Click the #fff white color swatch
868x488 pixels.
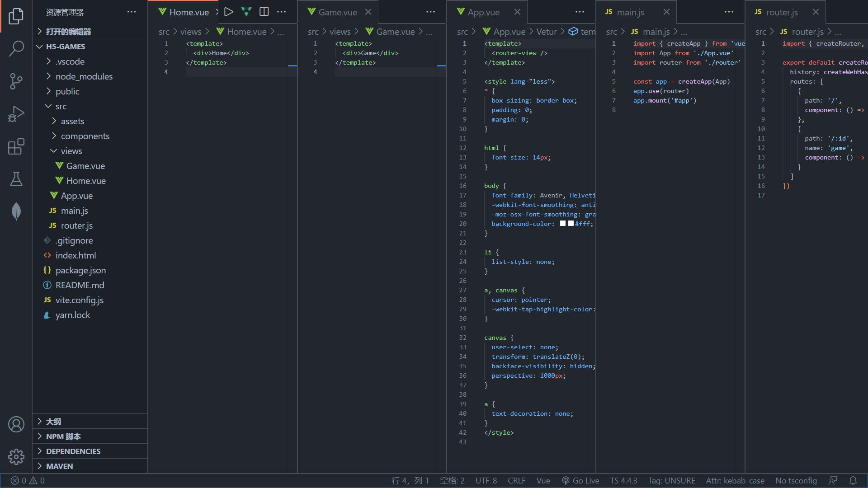point(571,224)
